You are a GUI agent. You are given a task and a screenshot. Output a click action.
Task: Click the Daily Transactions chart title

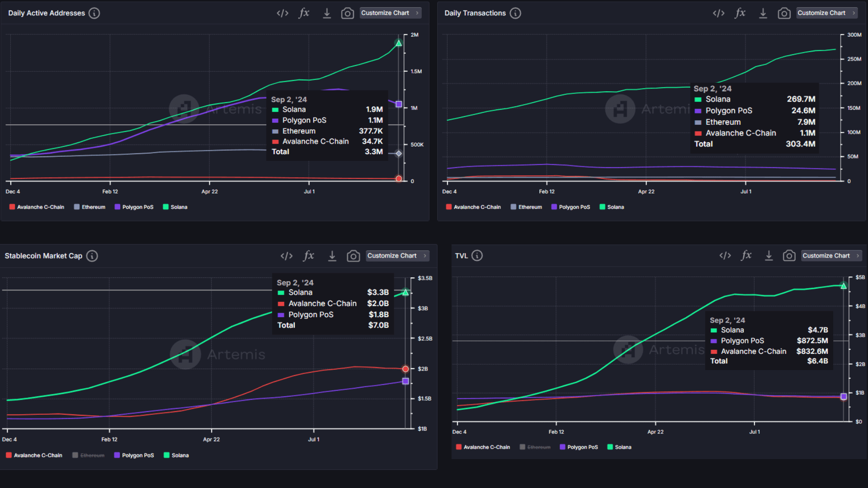pos(475,13)
